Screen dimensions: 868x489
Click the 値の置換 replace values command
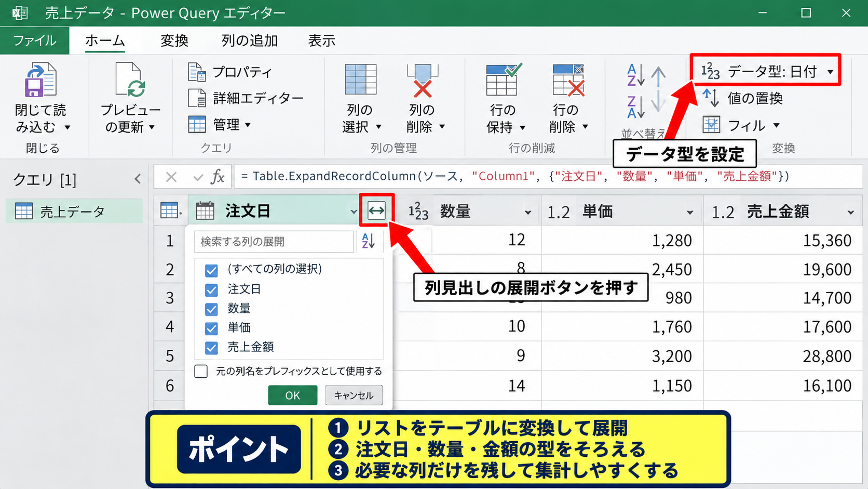(x=742, y=98)
